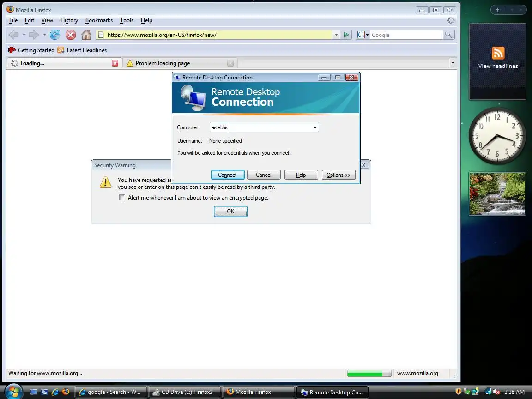The width and height of the screenshot is (532, 399).
Task: Open the Windows Start menu orb
Action: pos(13,391)
